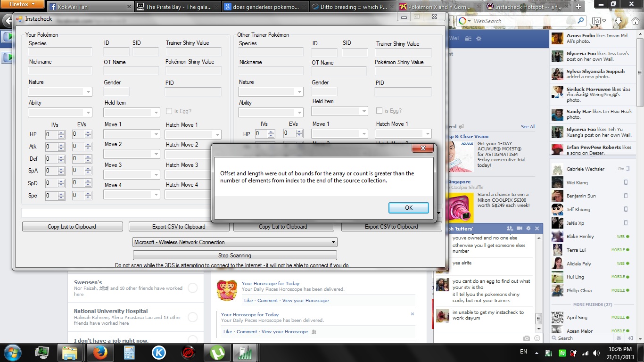Open the red and black round taskbar icon
The image size is (644, 362).
[x=188, y=353]
